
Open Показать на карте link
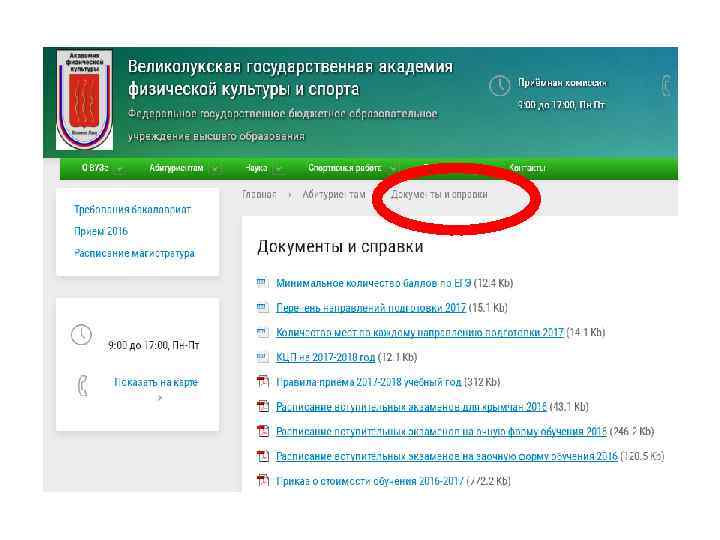pyautogui.click(x=156, y=382)
